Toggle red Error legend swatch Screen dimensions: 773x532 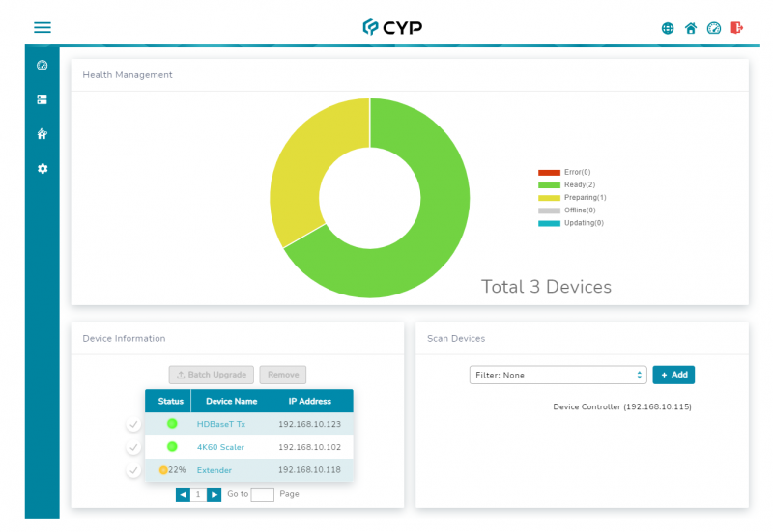tap(549, 173)
